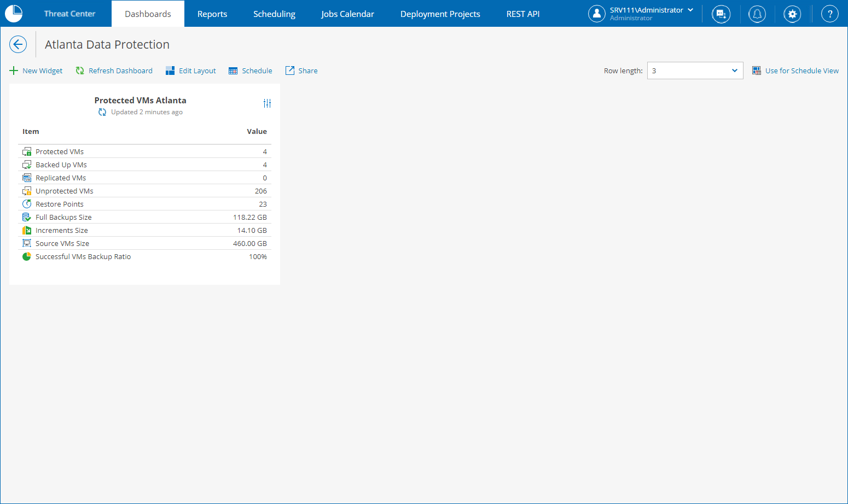Image resolution: width=848 pixels, height=504 pixels.
Task: Open the chat feedback icon
Action: [721, 14]
